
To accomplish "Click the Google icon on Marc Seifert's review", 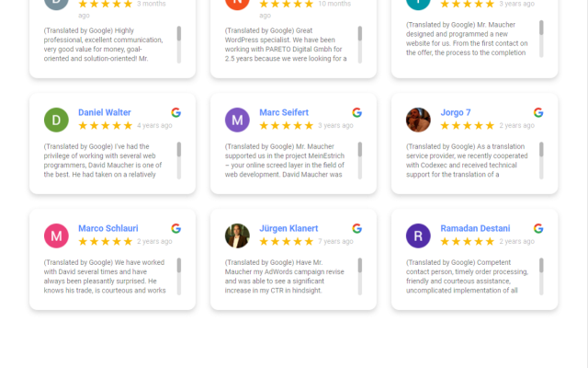I will (357, 112).
